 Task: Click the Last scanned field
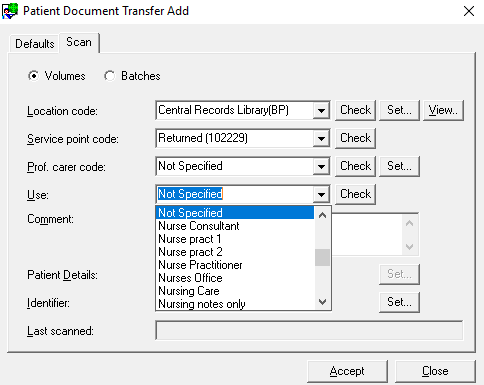click(x=309, y=330)
